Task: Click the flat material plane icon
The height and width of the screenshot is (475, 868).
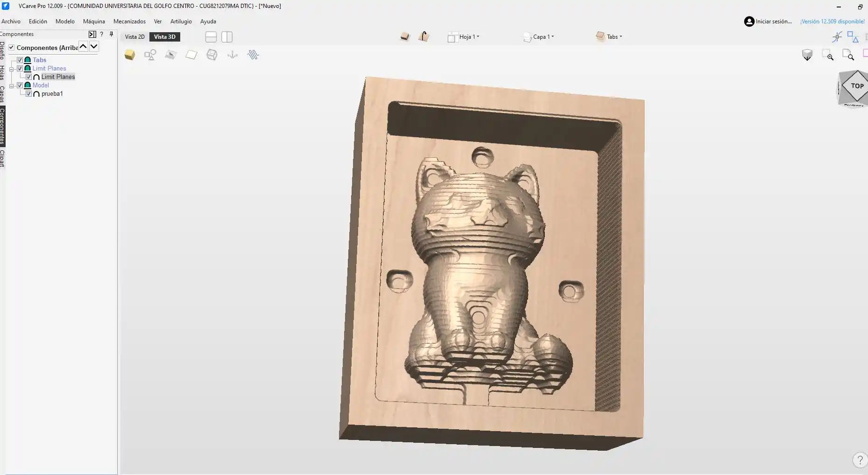Action: (x=191, y=55)
